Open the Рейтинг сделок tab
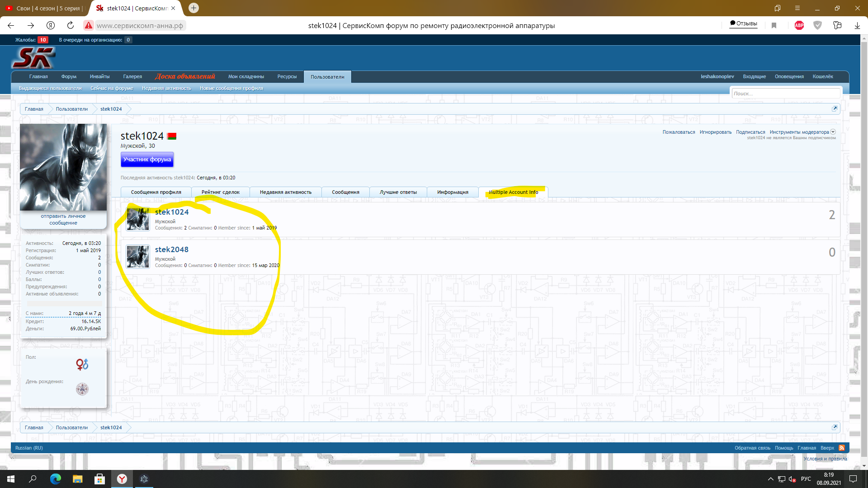This screenshot has height=488, width=868. 220,192
